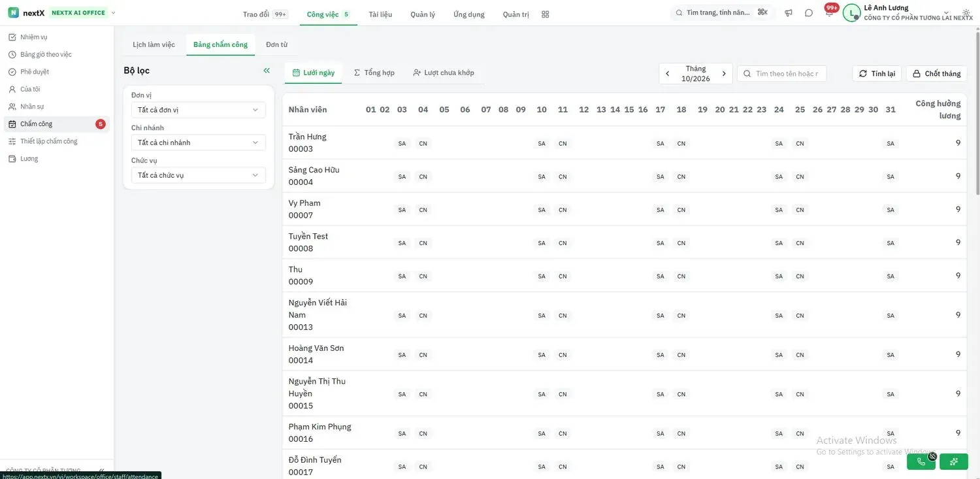
Task: Go to previous month in month picker
Action: pyautogui.click(x=667, y=74)
